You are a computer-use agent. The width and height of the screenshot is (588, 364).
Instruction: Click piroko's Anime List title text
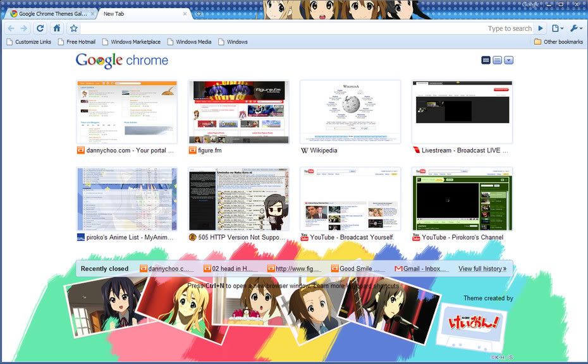click(x=130, y=237)
